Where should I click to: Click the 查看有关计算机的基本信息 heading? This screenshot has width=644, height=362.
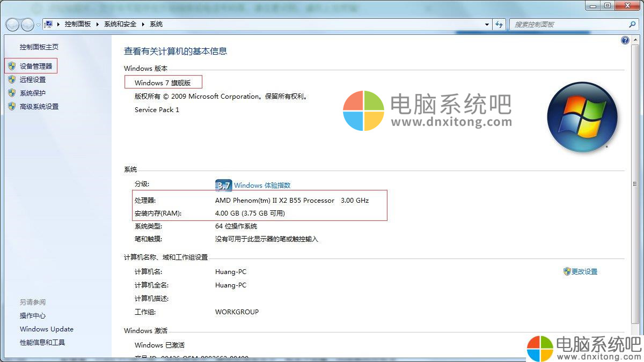coord(175,51)
